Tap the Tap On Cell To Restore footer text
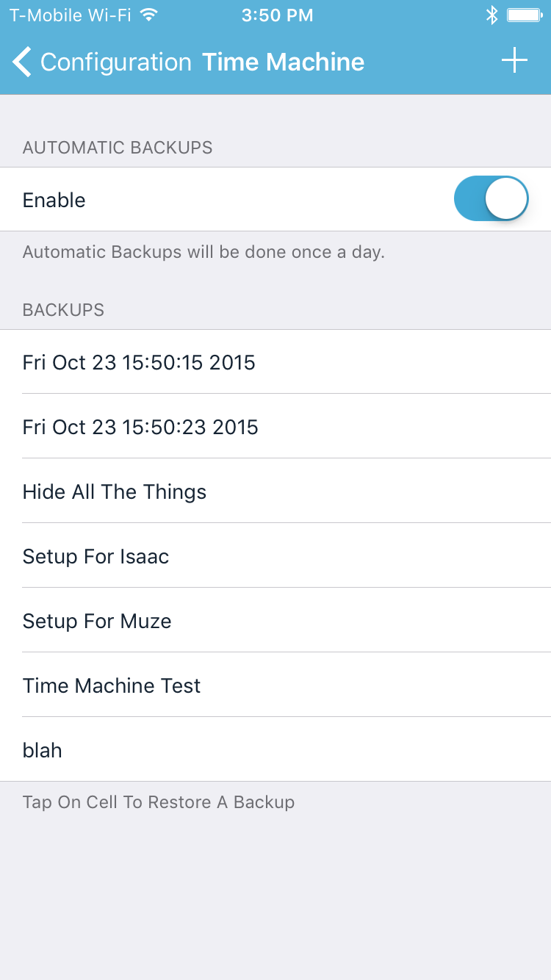 [x=159, y=801]
